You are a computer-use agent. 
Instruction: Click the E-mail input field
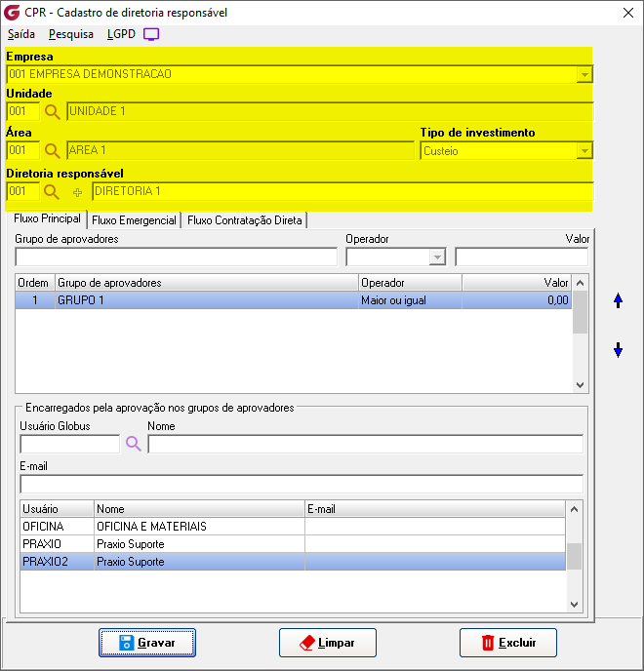(x=302, y=484)
